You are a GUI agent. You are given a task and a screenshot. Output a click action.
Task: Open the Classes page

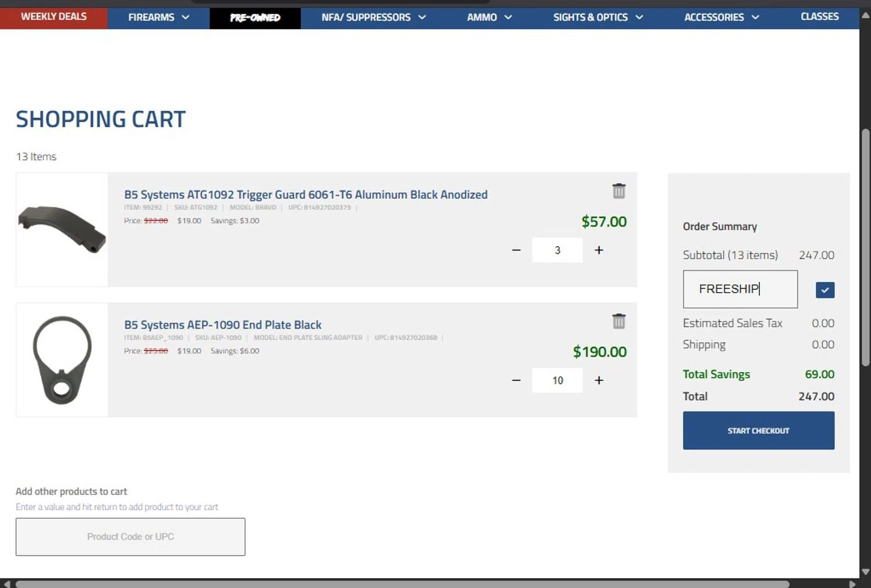pyautogui.click(x=819, y=17)
